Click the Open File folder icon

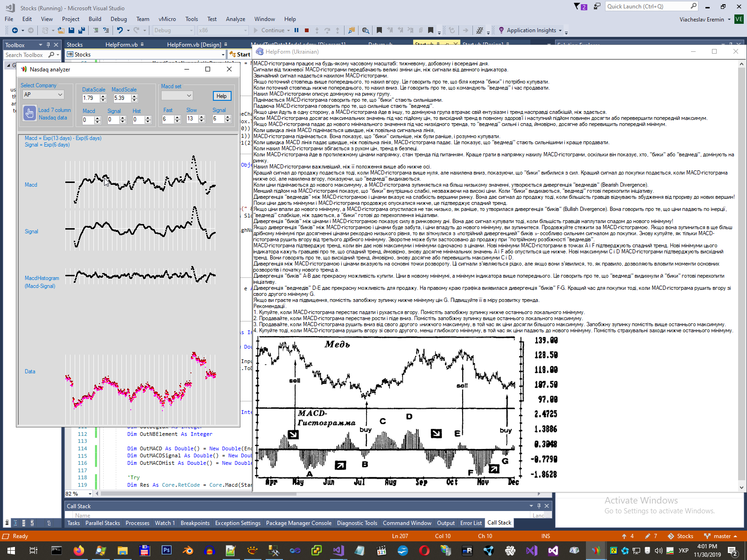tap(61, 30)
